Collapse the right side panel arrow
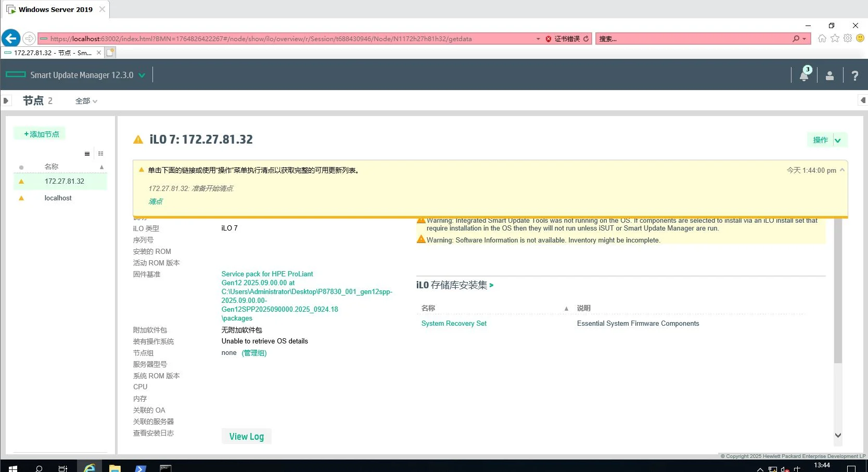The width and height of the screenshot is (868, 472). click(x=863, y=100)
